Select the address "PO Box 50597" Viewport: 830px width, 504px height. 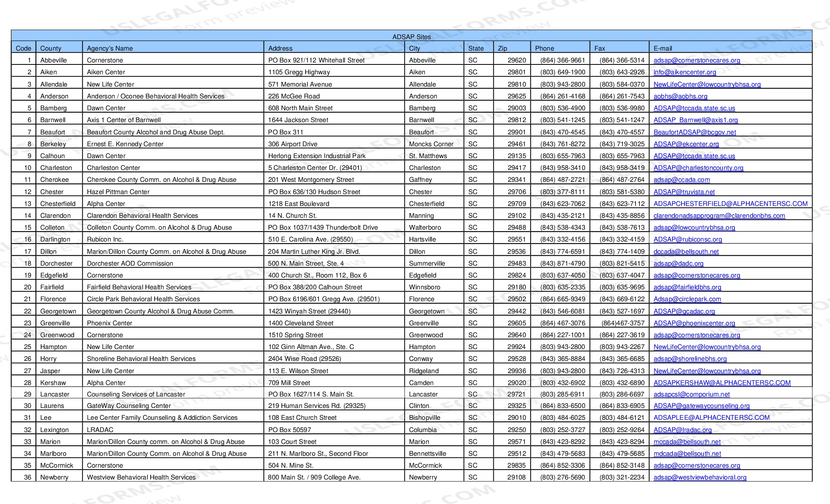(290, 430)
